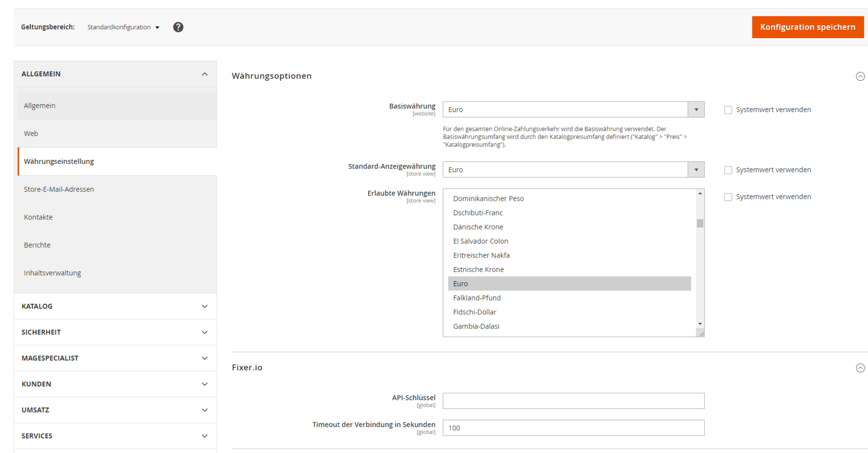Click the help question mark icon
Viewport: 868px width, 453px height.
[178, 27]
